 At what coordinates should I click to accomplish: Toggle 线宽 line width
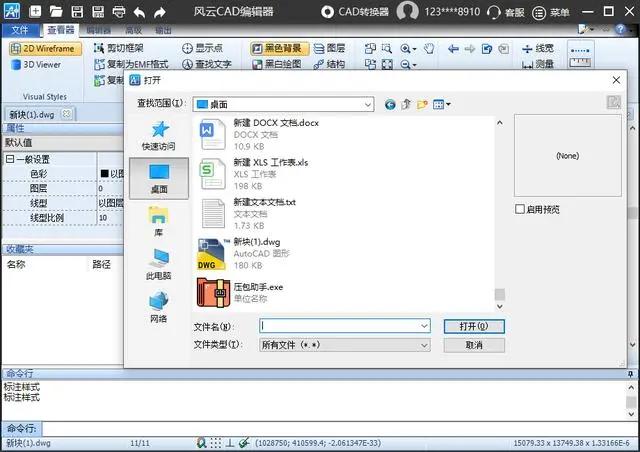point(538,49)
